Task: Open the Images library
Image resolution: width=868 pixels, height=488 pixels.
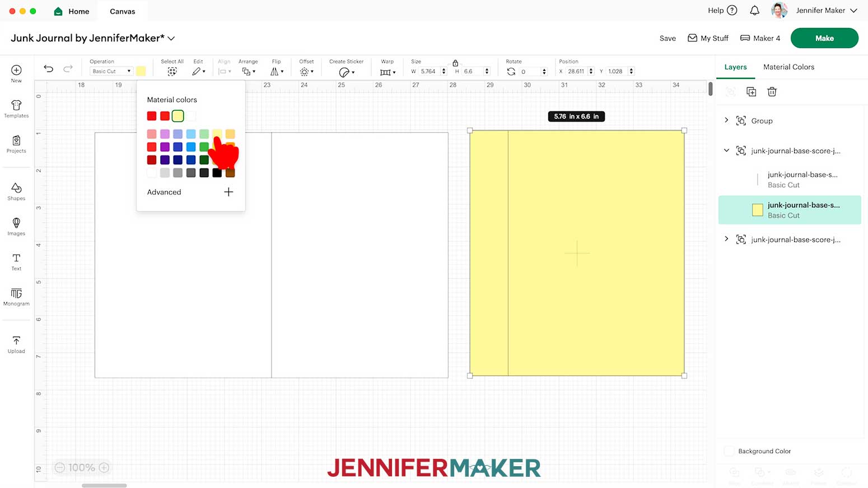Action: click(16, 227)
